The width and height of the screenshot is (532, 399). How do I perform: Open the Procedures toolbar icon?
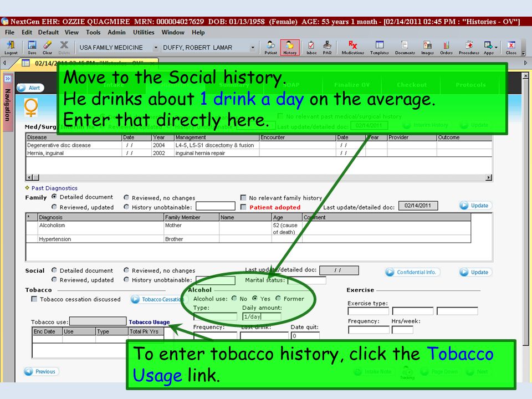(x=469, y=47)
